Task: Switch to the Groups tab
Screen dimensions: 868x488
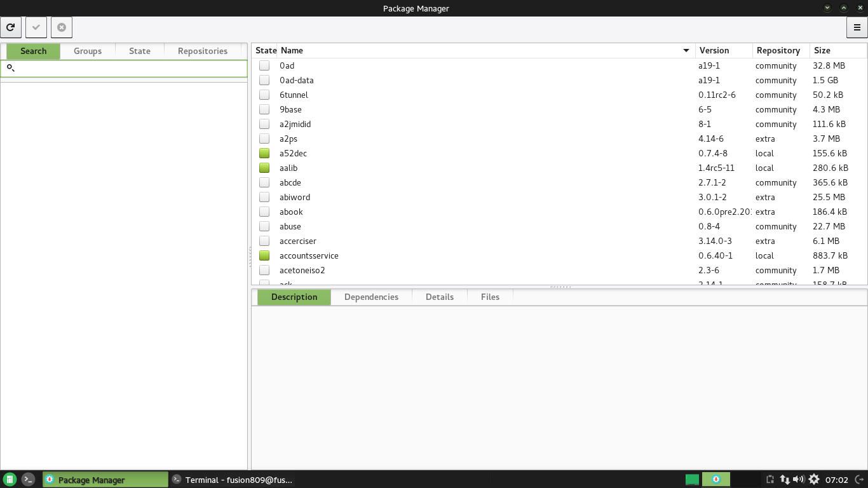Action: 88,51
